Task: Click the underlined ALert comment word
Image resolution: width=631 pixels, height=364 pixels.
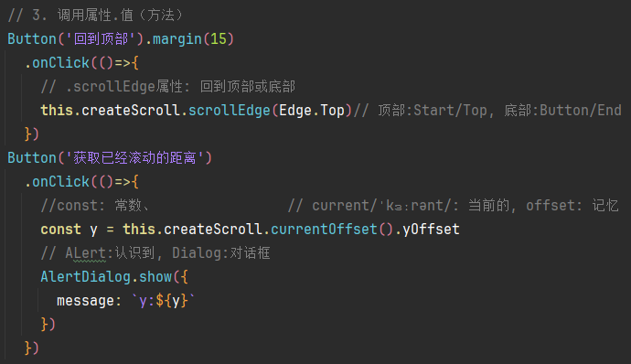Action: tap(86, 253)
